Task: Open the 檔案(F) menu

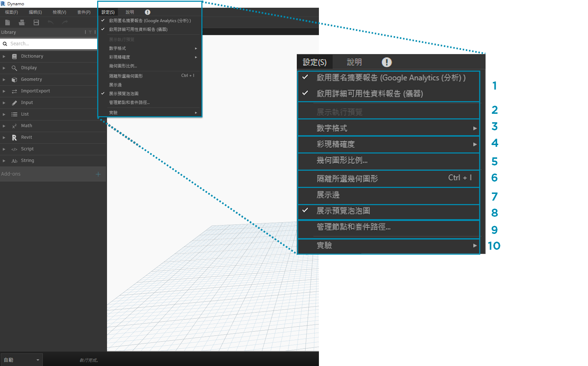Action: (11, 12)
